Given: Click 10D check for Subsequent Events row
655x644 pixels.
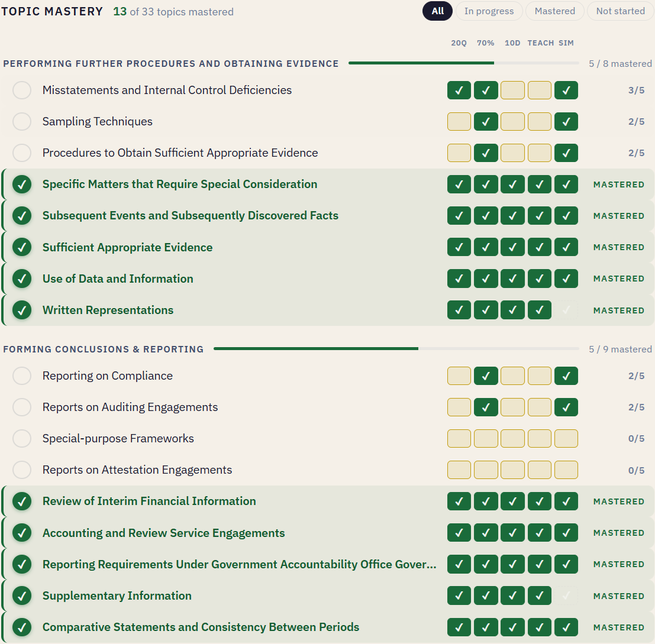Looking at the screenshot, I should pos(512,216).
